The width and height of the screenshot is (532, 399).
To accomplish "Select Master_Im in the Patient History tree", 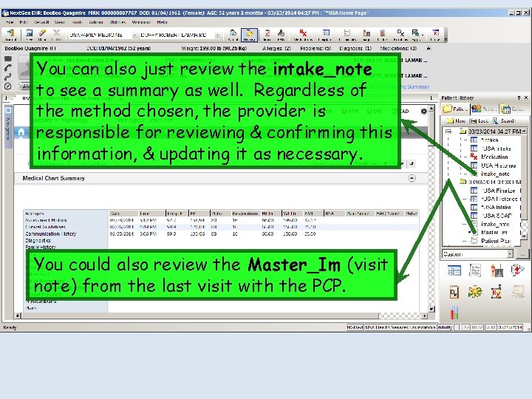I will [x=494, y=233].
